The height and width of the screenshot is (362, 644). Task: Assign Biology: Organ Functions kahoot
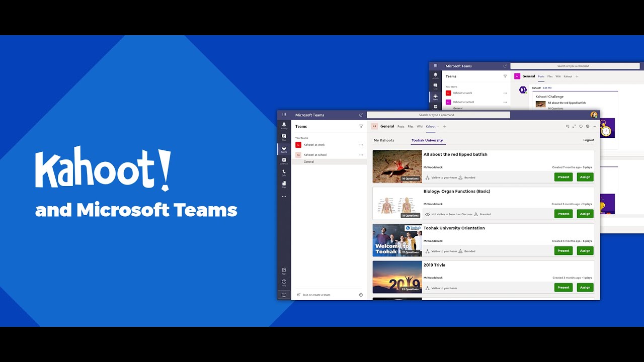coord(585,214)
